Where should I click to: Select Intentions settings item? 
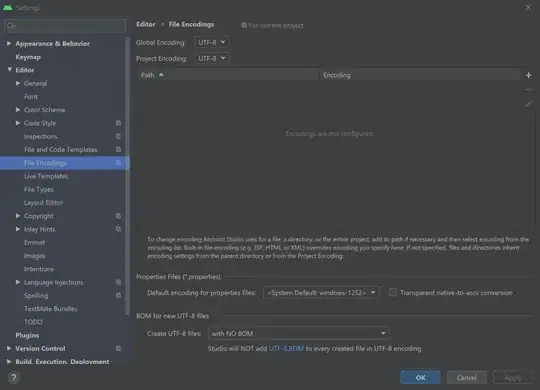tap(39, 269)
